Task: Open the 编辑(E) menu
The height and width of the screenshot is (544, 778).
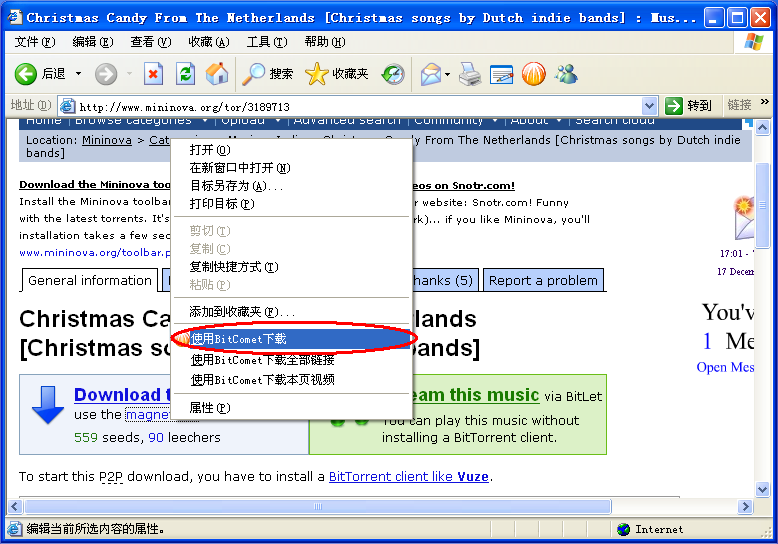Action: (93, 42)
